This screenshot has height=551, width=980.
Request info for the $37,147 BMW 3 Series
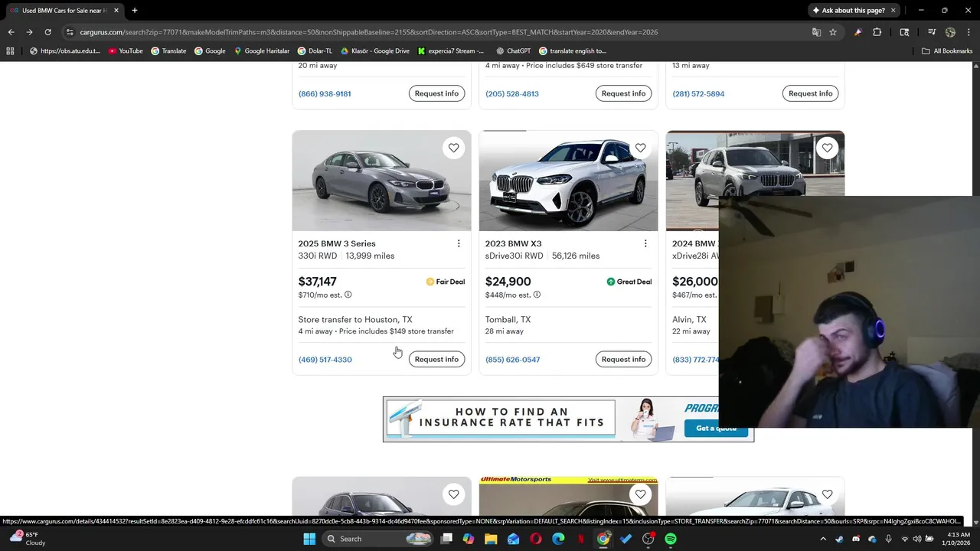(436, 359)
